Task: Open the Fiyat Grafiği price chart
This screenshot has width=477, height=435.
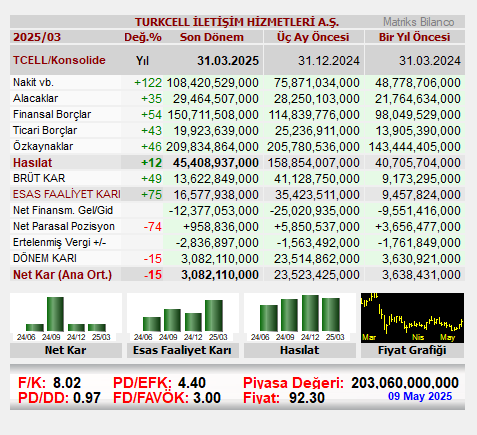Action: coord(412,318)
